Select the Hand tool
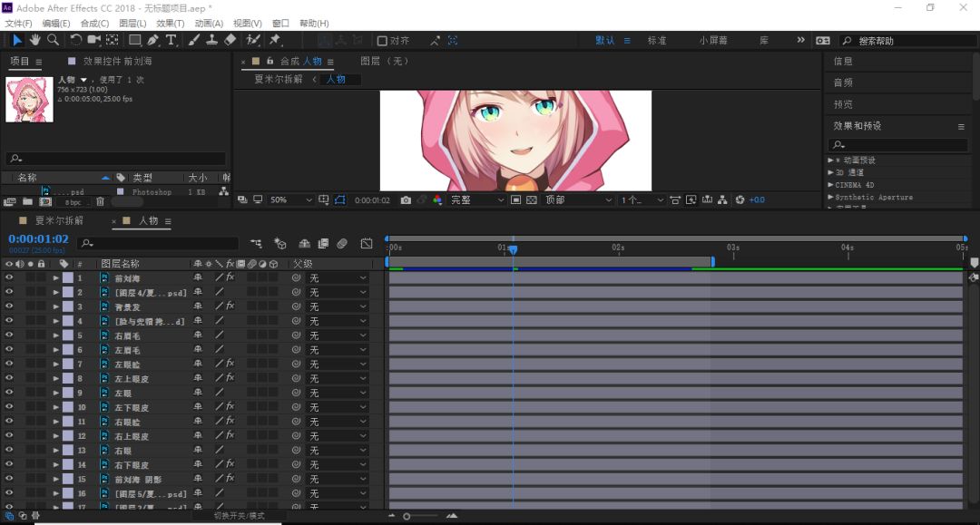Image resolution: width=980 pixels, height=525 pixels. [x=35, y=40]
